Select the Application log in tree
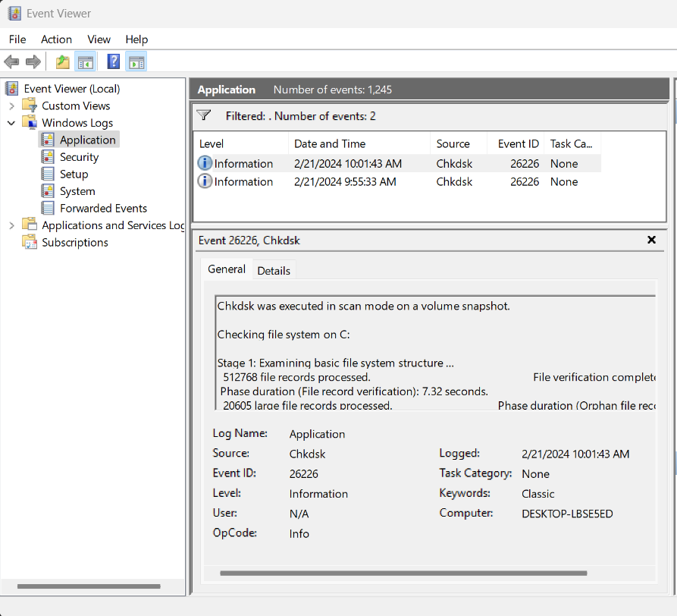 [x=79, y=140]
